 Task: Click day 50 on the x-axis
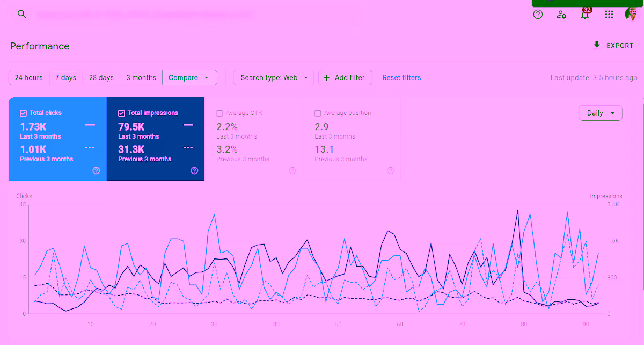pyautogui.click(x=338, y=324)
